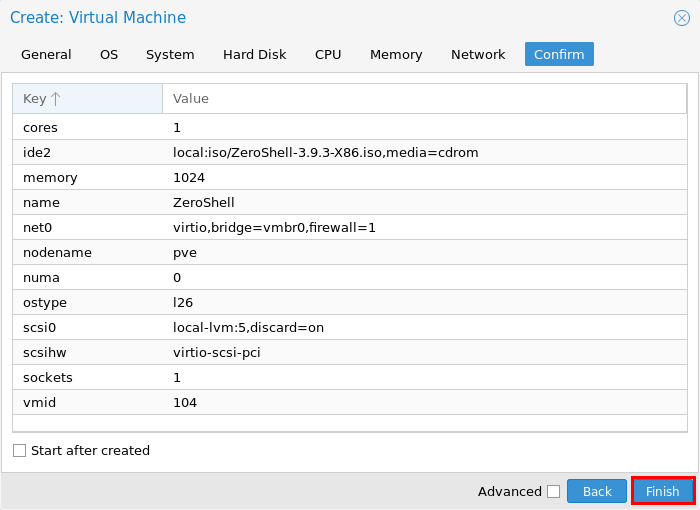Click the Value column header

pyautogui.click(x=424, y=98)
